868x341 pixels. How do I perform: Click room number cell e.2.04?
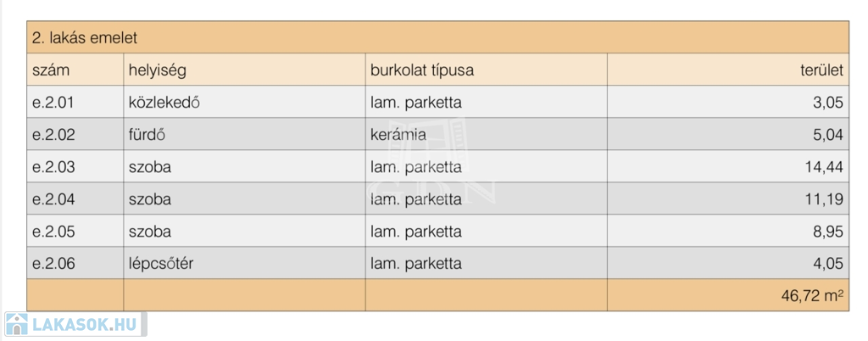pos(53,199)
